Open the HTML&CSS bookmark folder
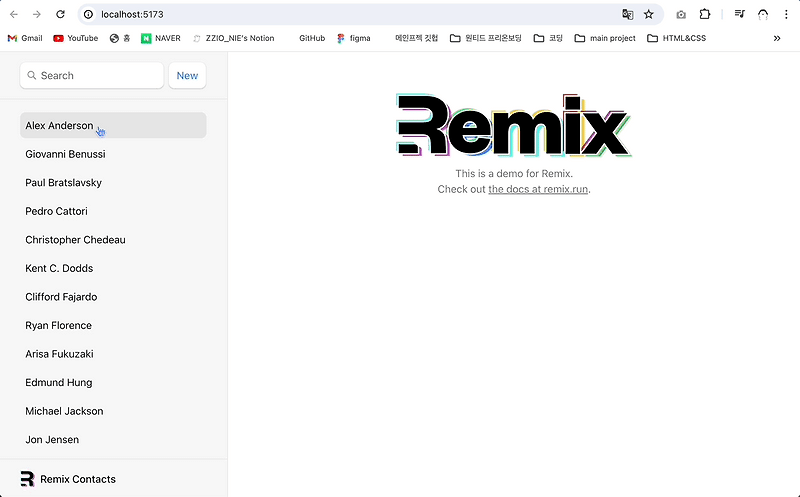Image resolution: width=800 pixels, height=497 pixels. [x=677, y=38]
